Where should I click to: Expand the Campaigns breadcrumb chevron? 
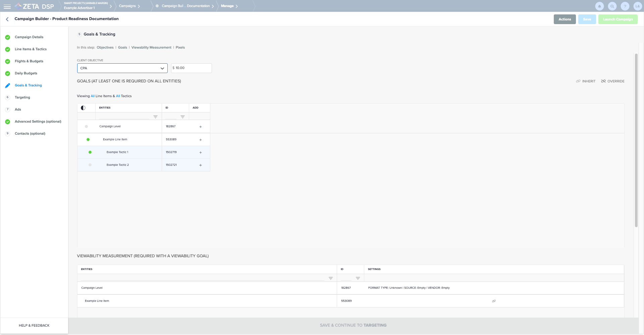(139, 6)
